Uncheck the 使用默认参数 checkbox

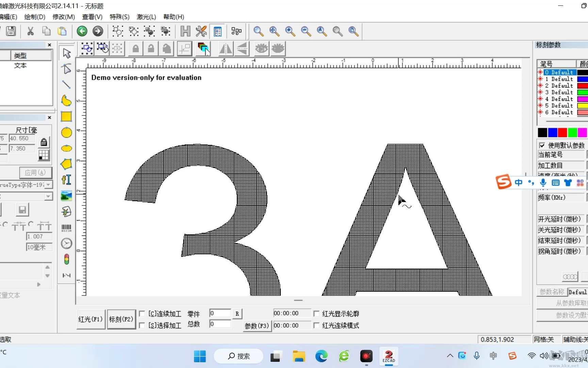click(x=542, y=145)
